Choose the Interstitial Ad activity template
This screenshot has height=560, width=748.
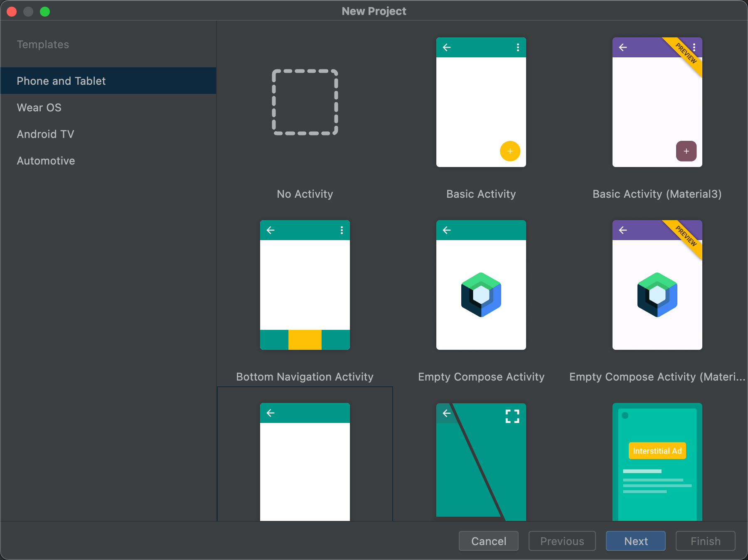point(657,461)
